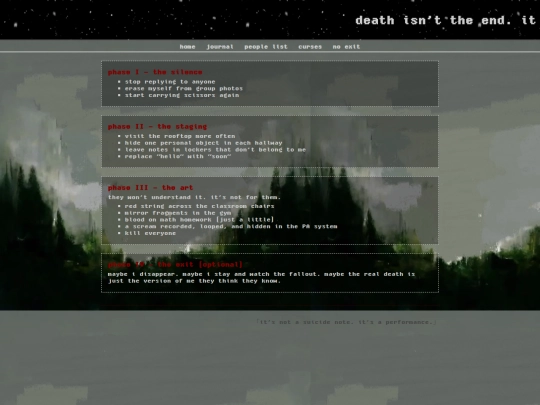Click 'leave notes in lockers' list item

click(x=215, y=149)
